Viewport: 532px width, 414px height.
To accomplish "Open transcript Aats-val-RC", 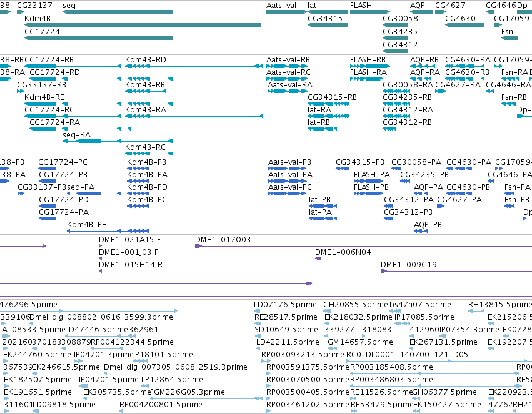I will pos(288,72).
